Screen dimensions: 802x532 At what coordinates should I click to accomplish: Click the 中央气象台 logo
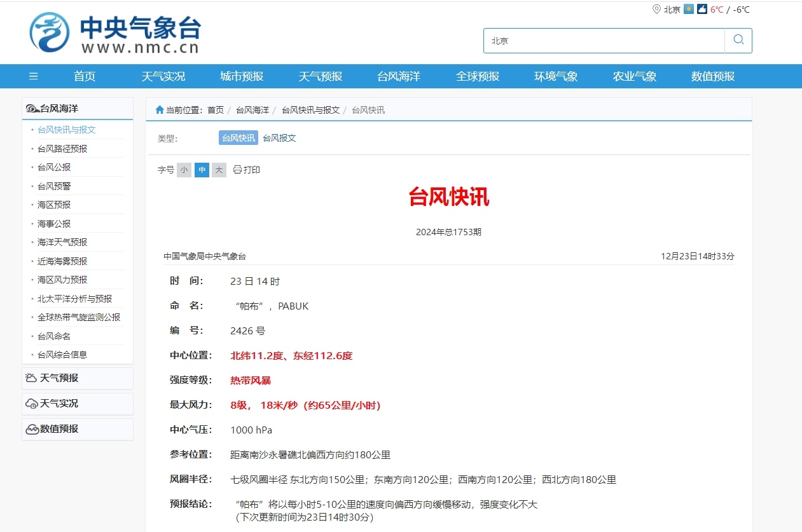(114, 33)
